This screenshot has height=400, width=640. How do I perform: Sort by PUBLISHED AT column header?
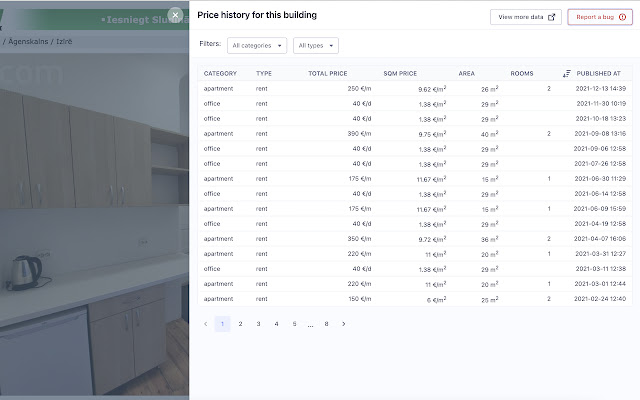598,73
